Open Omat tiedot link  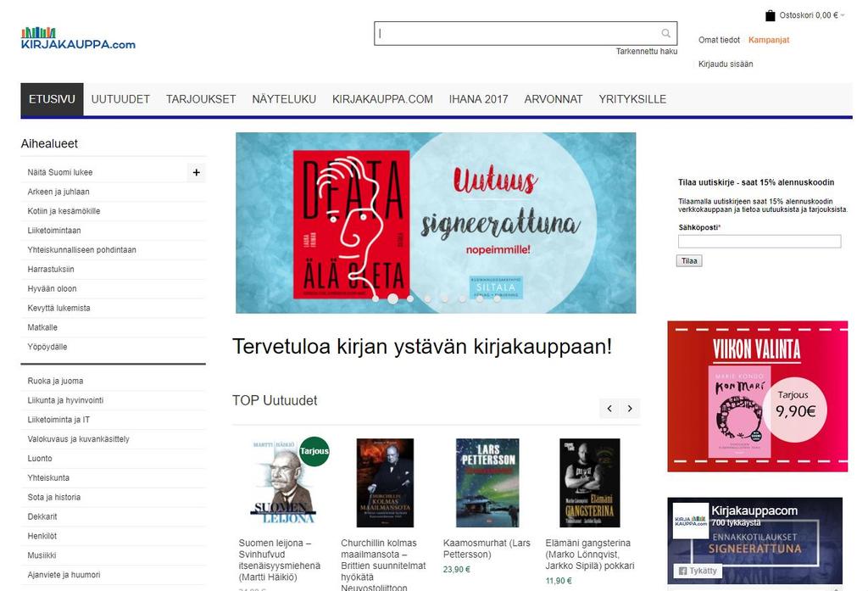click(719, 40)
